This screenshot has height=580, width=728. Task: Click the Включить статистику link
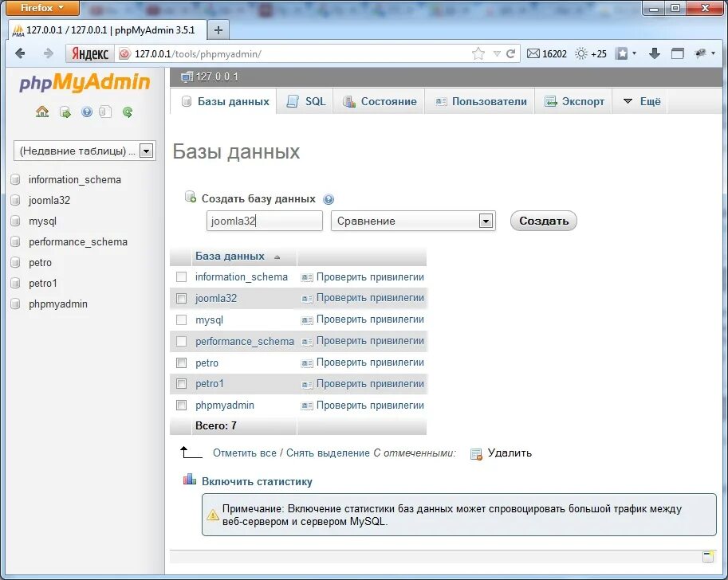(x=257, y=482)
